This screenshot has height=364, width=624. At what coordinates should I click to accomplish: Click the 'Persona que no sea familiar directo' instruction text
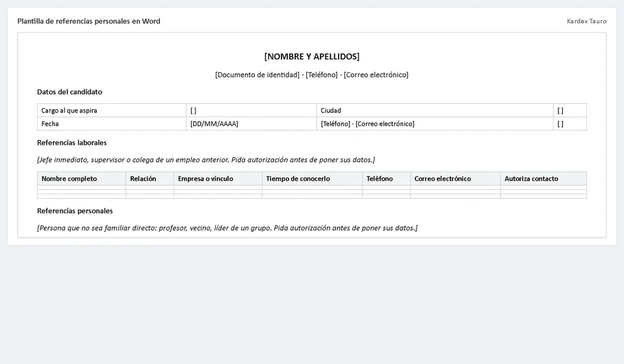[x=227, y=228]
